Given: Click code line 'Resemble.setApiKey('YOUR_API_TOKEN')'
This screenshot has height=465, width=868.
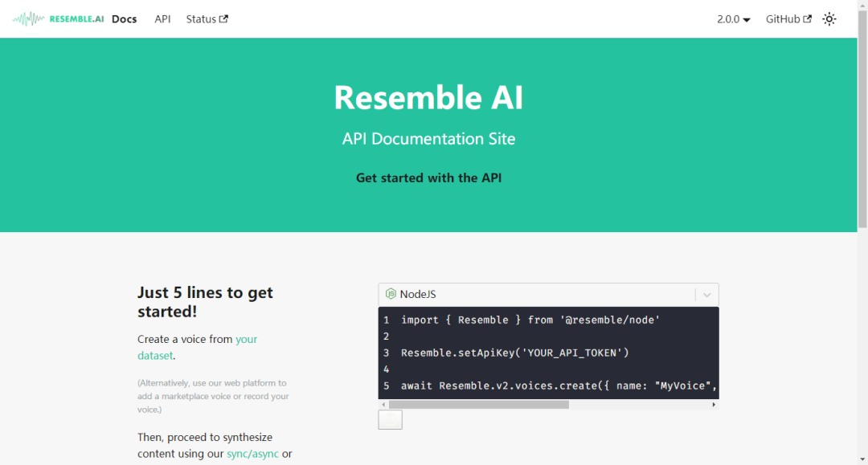Looking at the screenshot, I should tap(515, 353).
